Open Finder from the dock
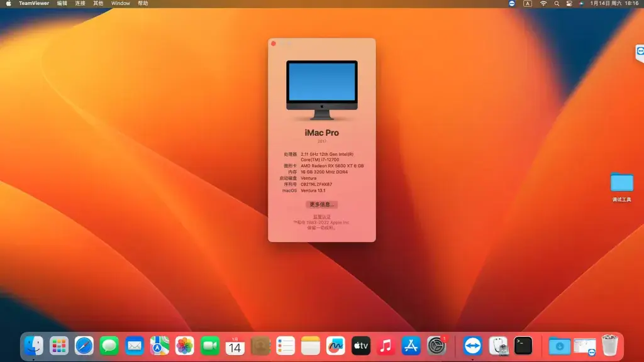Screen dimensions: 644x362 pos(34,346)
